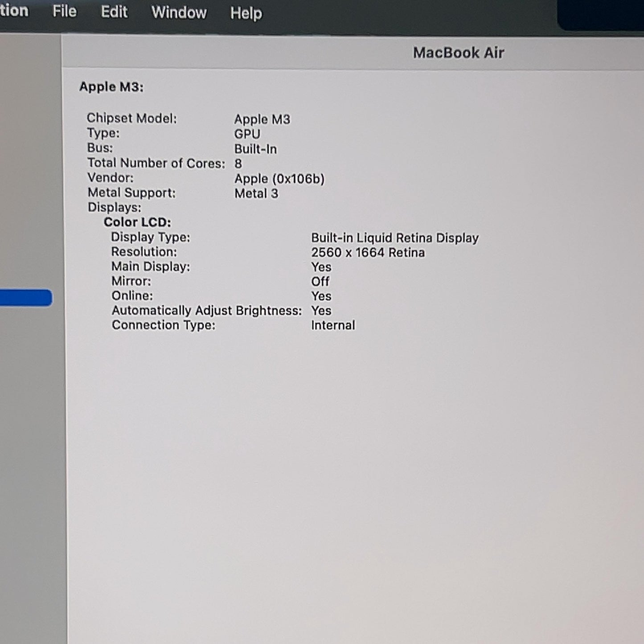Click Automatically Adjust Brightness label
The image size is (644, 644).
207,310
